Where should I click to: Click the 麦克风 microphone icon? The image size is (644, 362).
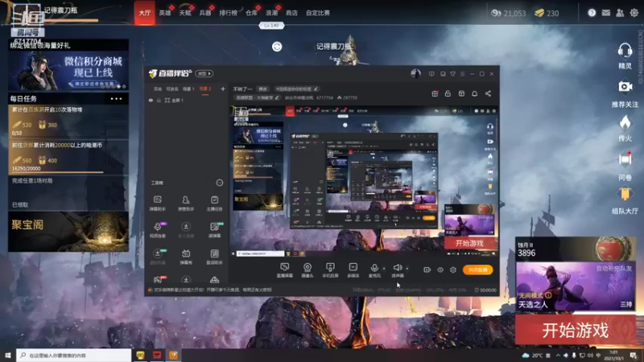(374, 269)
